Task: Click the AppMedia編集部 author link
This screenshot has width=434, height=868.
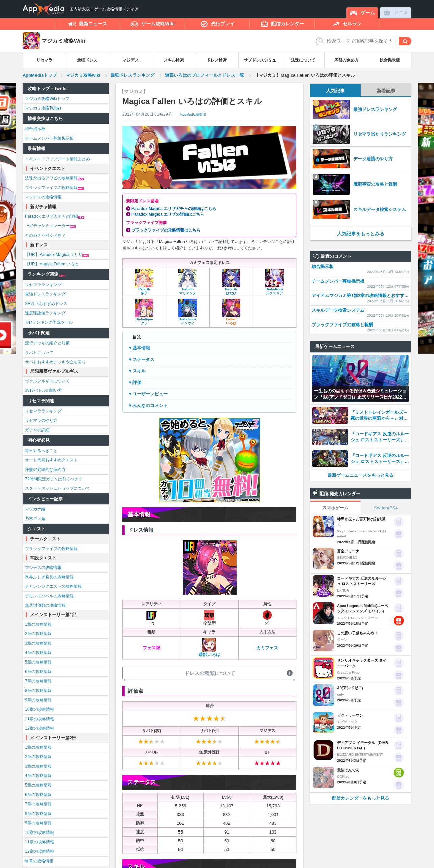Action: (193, 115)
